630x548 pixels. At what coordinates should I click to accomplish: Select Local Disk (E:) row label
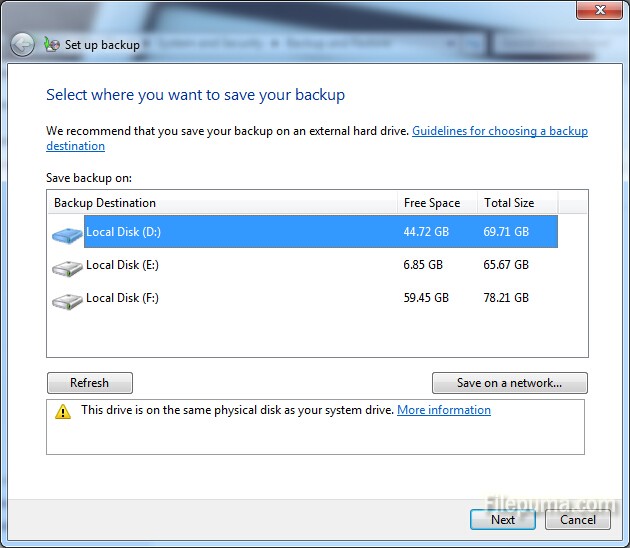click(x=122, y=265)
